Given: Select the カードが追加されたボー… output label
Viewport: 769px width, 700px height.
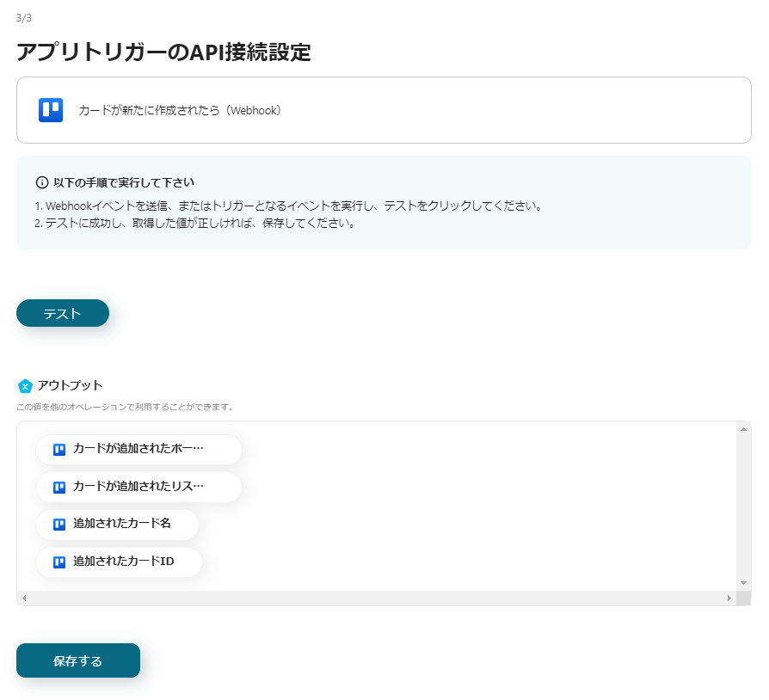Looking at the screenshot, I should pos(138,449).
